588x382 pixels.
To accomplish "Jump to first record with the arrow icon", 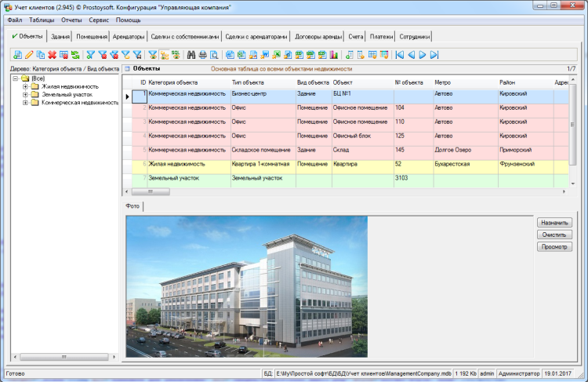I will (400, 55).
